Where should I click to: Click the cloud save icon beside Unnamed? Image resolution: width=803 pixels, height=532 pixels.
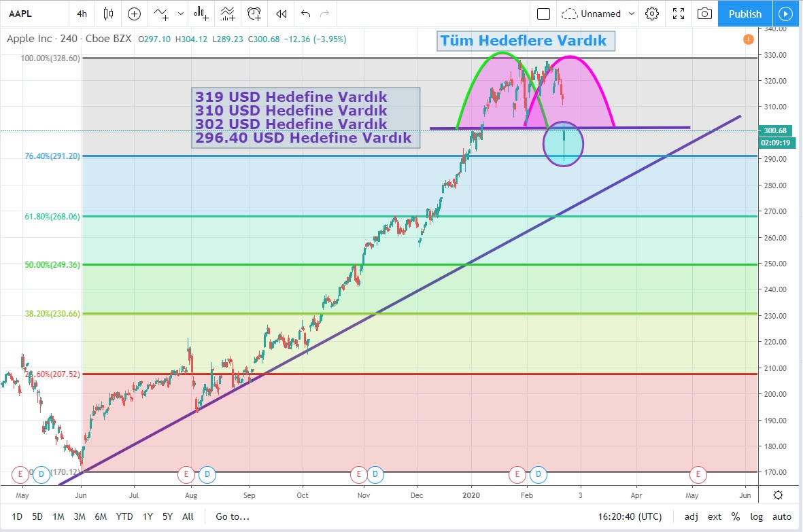(569, 14)
